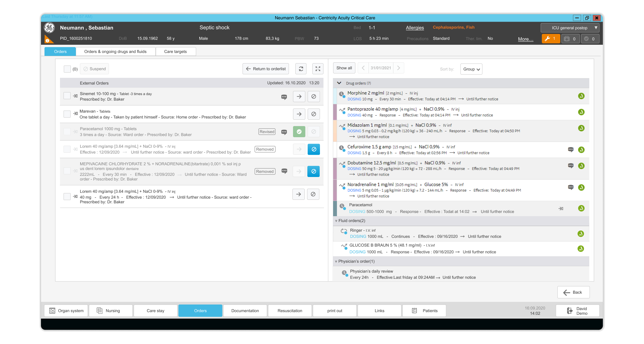Transfer Marevan tablets order with arrow

(299, 114)
